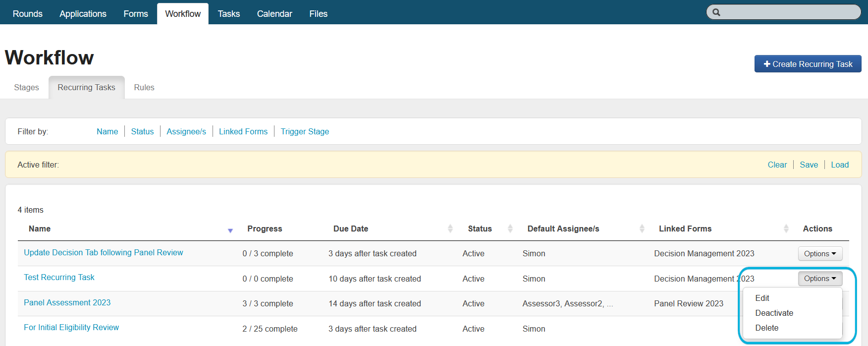Select Edit from the Options menu
The height and width of the screenshot is (346, 868).
[x=762, y=298]
